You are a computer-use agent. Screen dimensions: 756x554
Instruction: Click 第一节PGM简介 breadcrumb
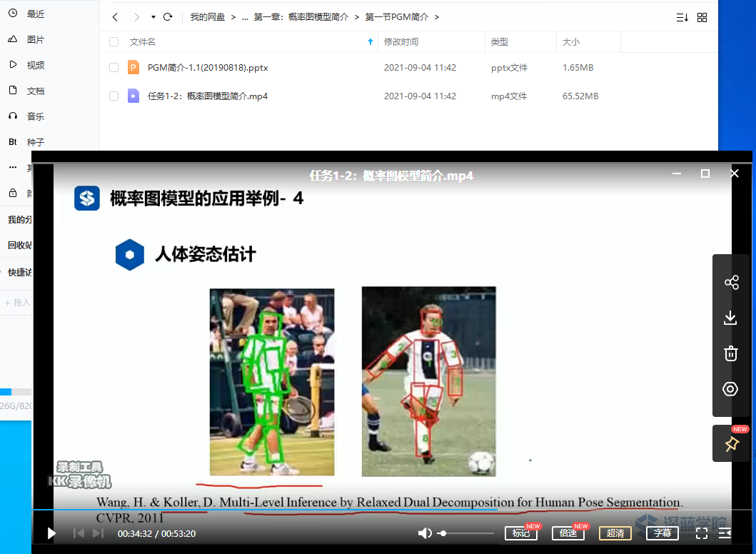coord(396,17)
